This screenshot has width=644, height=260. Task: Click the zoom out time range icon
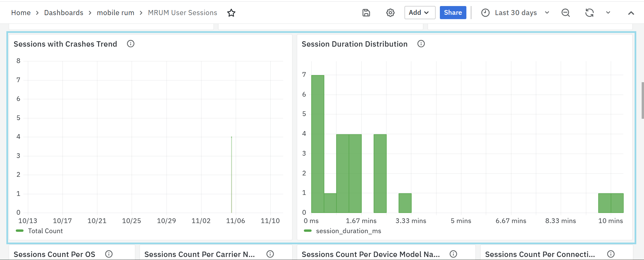[x=565, y=13]
